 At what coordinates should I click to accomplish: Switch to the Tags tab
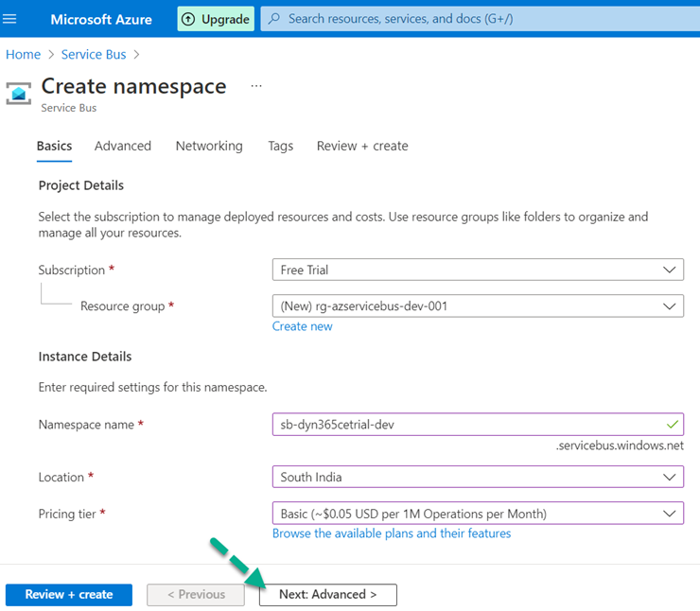[280, 146]
